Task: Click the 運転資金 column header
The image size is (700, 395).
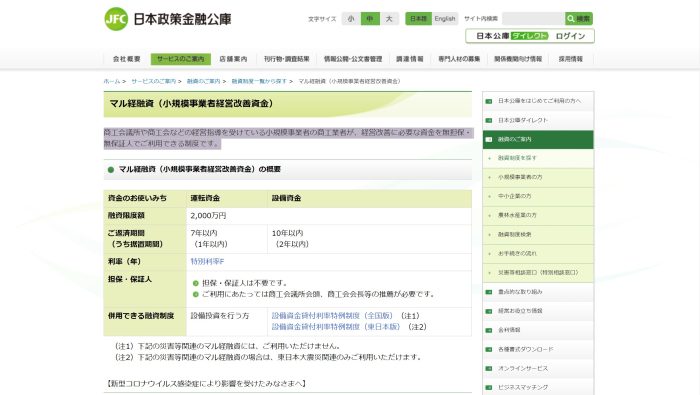Action: click(x=205, y=198)
